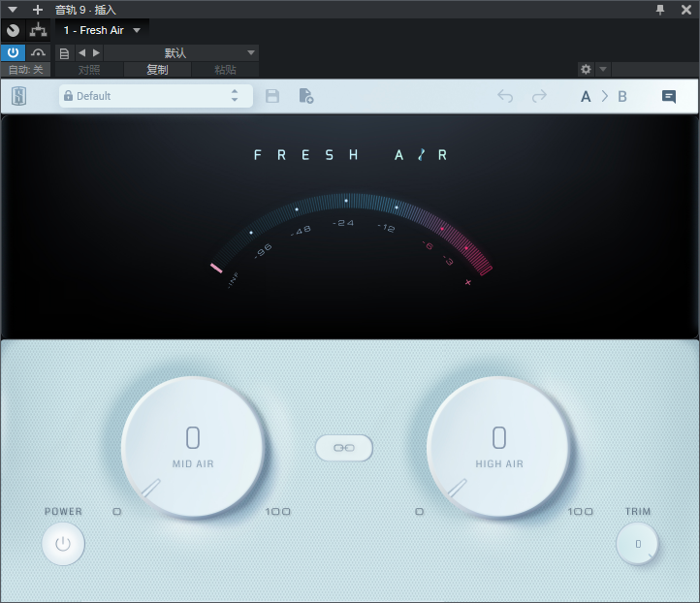This screenshot has width=700, height=603.
Task: Step presets with up/down arrows
Action: [x=235, y=96]
